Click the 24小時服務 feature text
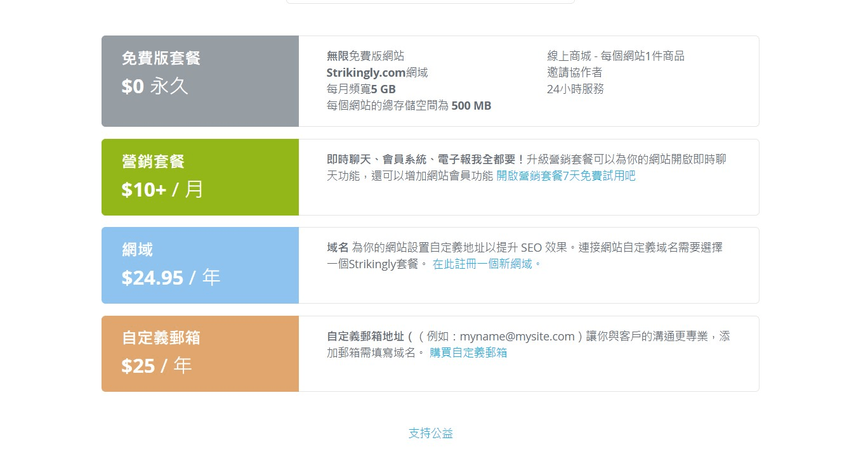868x459 pixels. tap(574, 89)
